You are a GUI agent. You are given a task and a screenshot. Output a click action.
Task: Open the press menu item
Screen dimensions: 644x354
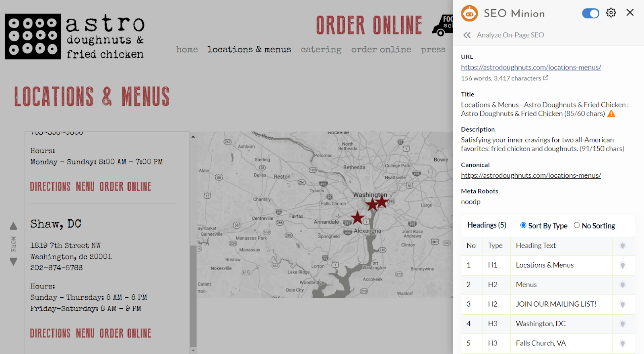pos(433,49)
